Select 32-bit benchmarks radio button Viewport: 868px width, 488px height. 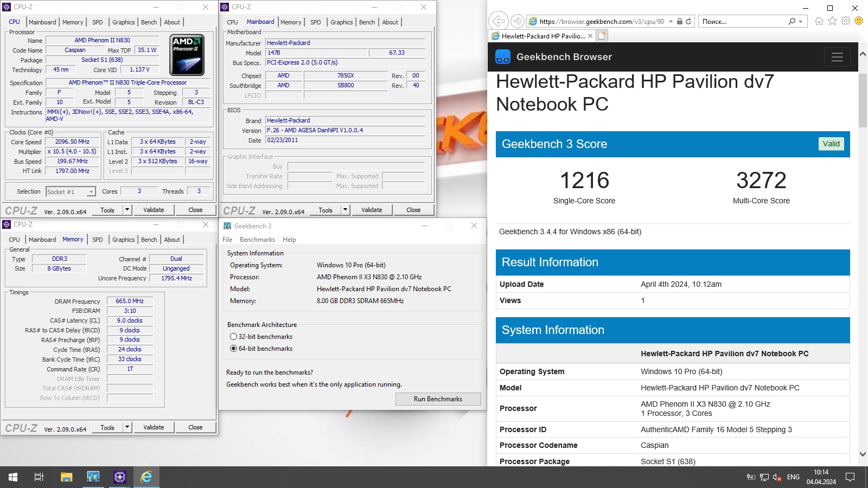[233, 337]
